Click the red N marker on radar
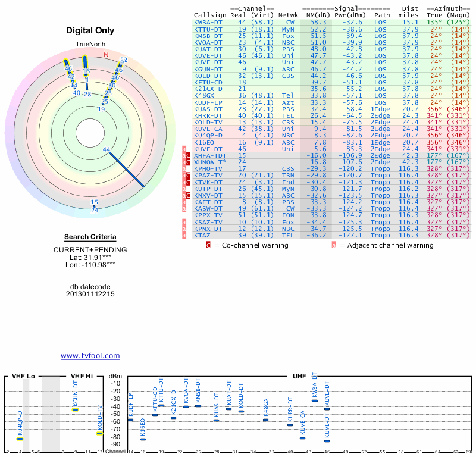The height and width of the screenshot is (457, 476). 106,55
